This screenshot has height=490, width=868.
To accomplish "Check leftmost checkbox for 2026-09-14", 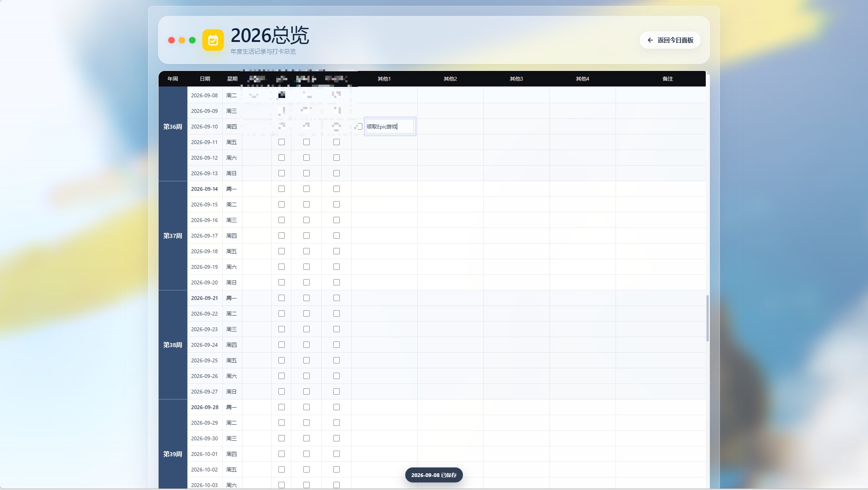I will click(x=281, y=189).
